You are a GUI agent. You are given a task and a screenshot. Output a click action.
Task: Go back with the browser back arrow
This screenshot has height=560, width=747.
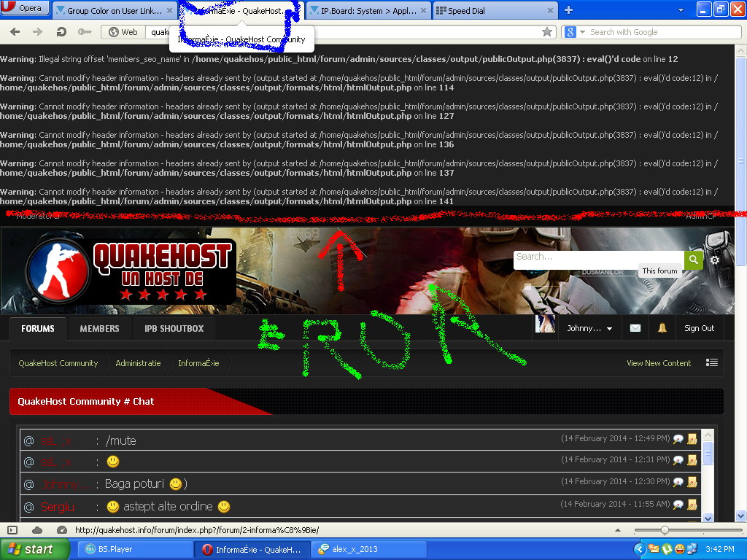point(15,32)
